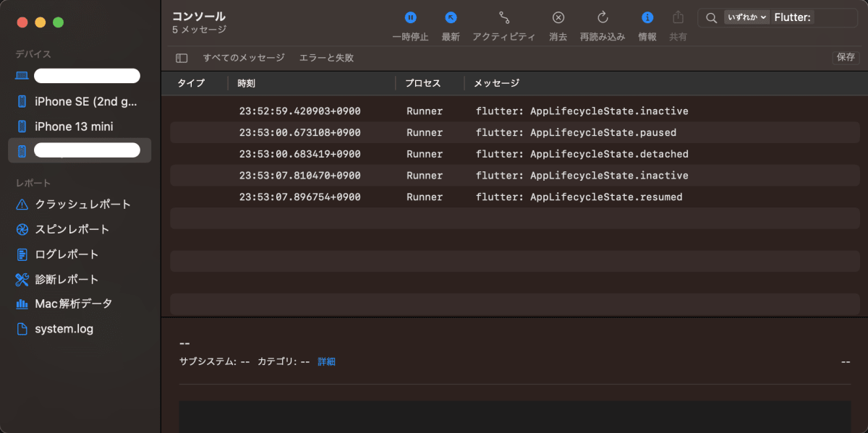The width and height of the screenshot is (868, 433).
Task: Click the 詳細 link in detail pane
Action: 326,361
